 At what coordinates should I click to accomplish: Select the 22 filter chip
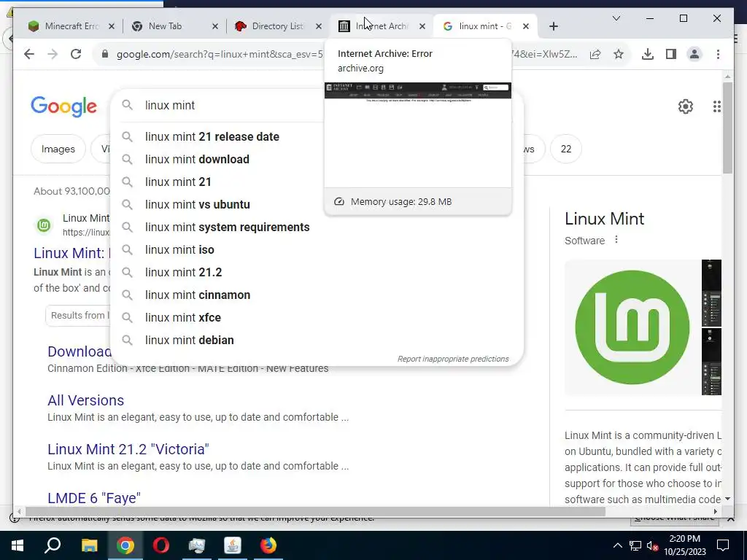pos(565,149)
